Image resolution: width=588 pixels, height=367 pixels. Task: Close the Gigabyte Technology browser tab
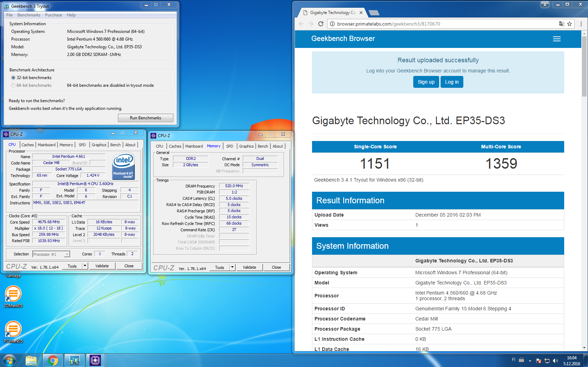(x=361, y=13)
